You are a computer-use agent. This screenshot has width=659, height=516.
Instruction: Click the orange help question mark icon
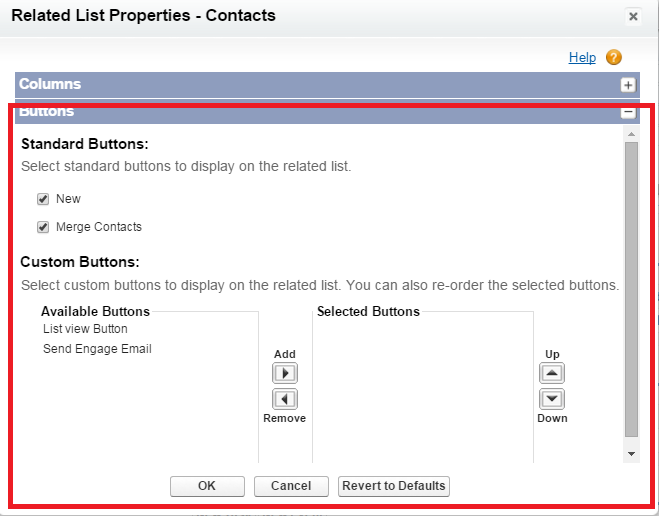[x=614, y=58]
